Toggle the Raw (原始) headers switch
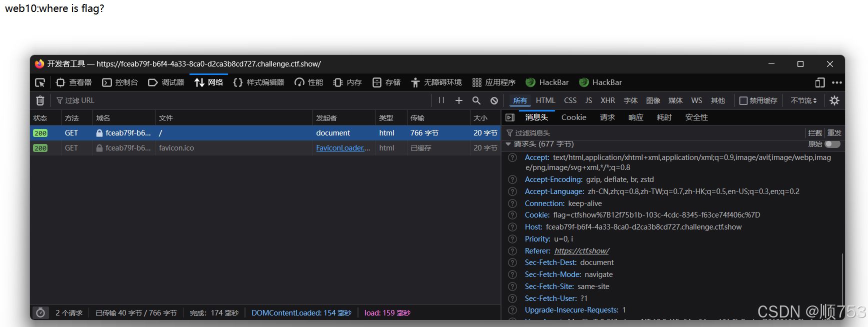This screenshot has height=327, width=868. (x=832, y=144)
